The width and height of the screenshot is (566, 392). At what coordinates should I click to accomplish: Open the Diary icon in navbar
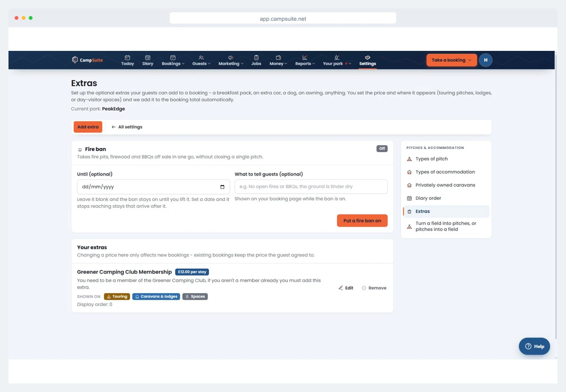coord(148,57)
